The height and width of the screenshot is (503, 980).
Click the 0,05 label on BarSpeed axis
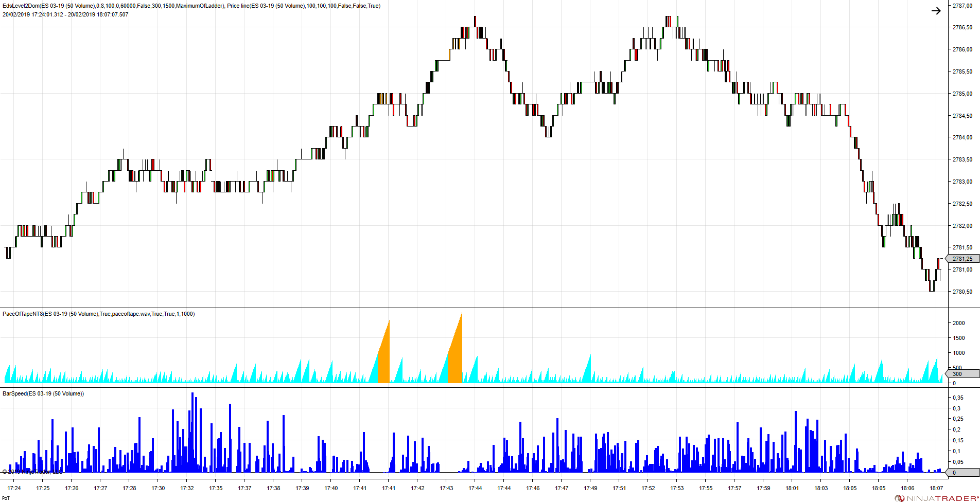coord(958,462)
